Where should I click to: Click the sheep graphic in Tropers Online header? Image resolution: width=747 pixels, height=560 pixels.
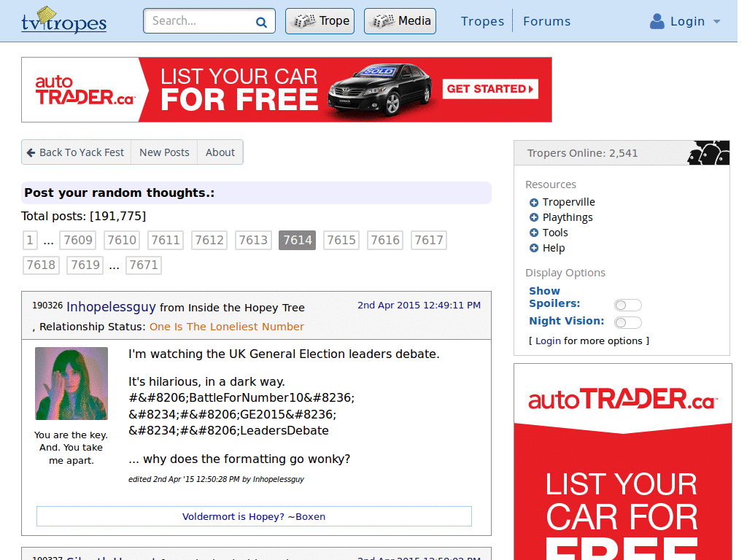click(708, 152)
